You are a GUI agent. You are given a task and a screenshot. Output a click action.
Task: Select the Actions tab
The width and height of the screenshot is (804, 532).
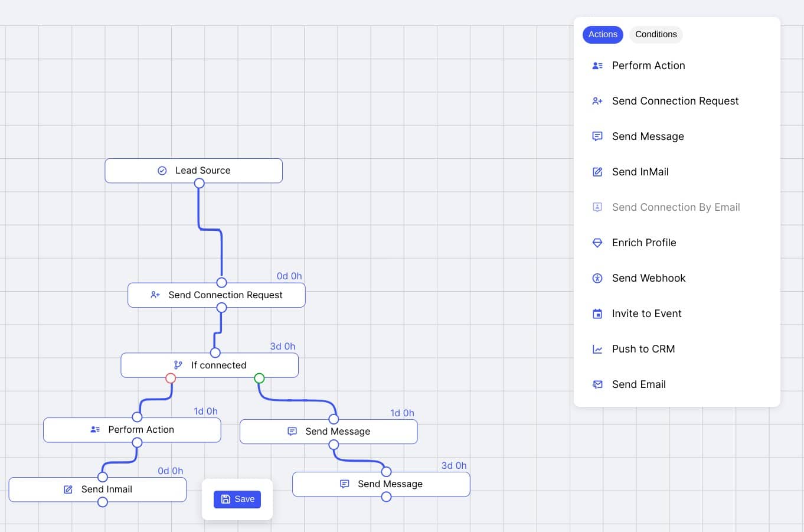pos(603,34)
